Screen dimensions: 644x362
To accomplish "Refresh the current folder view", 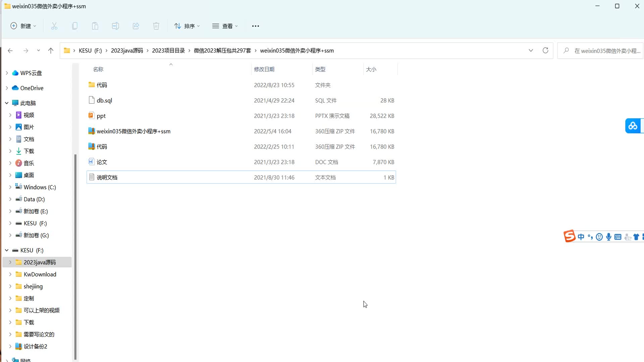I will [545, 51].
